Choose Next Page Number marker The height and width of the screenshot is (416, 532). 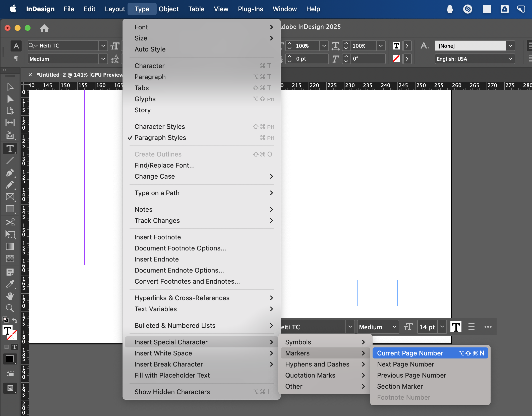[430, 364]
